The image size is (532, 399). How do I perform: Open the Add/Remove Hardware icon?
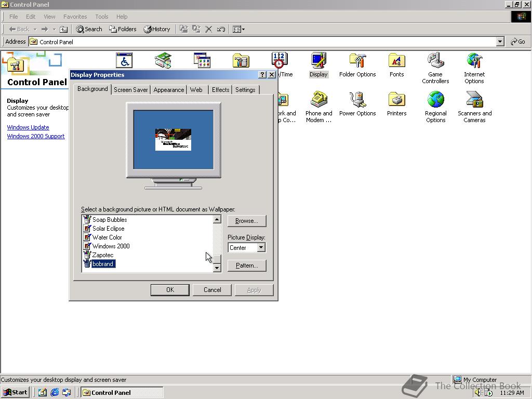[163, 60]
